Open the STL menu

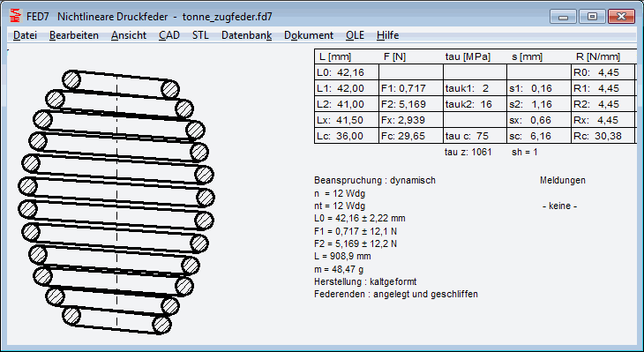pos(200,35)
